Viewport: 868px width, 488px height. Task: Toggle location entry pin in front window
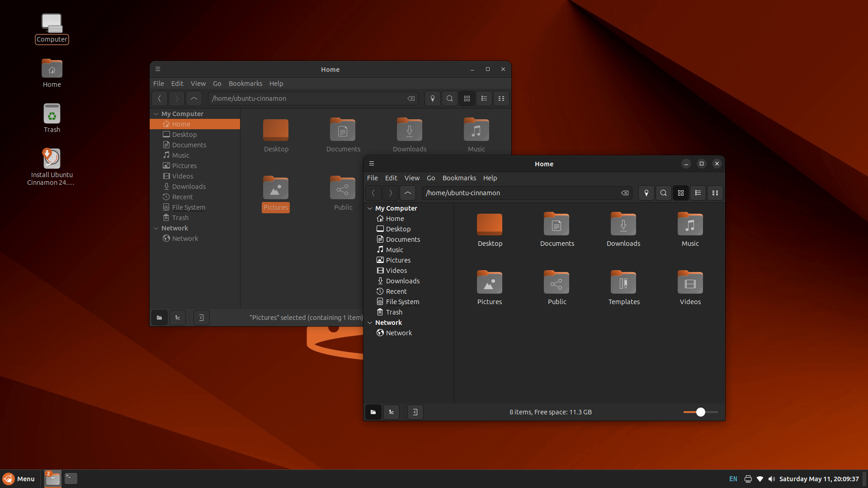(x=646, y=193)
